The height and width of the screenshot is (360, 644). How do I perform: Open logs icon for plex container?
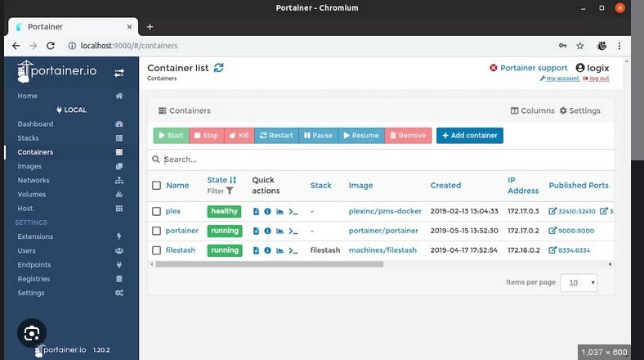pyautogui.click(x=256, y=211)
